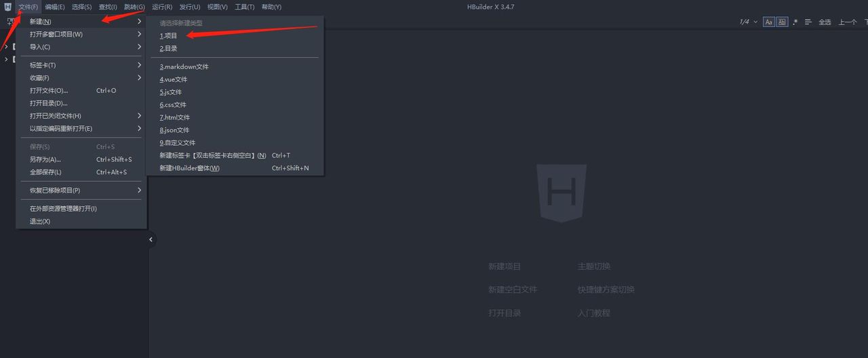Open the 工具(T) menu
Viewport: 868px width, 358px height.
click(x=245, y=7)
